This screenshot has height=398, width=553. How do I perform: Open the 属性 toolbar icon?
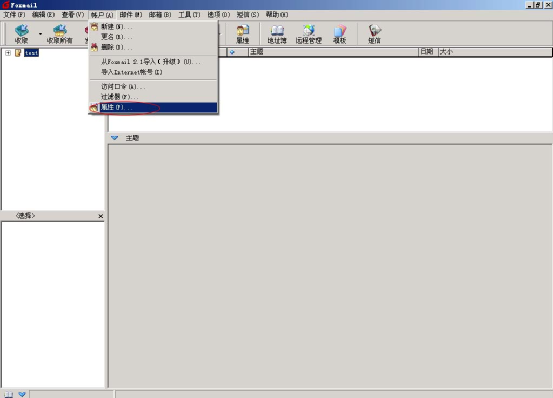tap(243, 34)
